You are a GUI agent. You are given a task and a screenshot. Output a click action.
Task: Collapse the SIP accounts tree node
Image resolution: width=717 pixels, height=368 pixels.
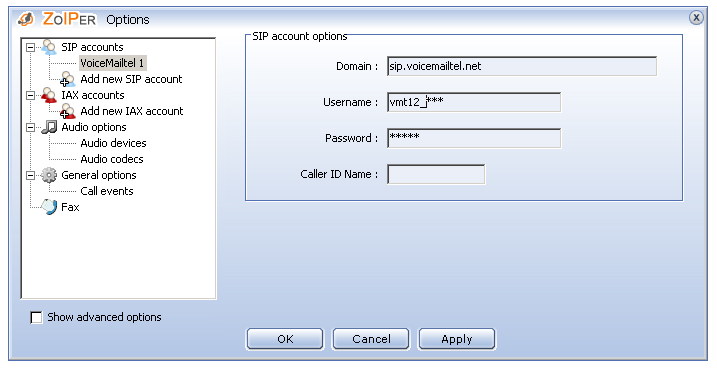[x=30, y=47]
